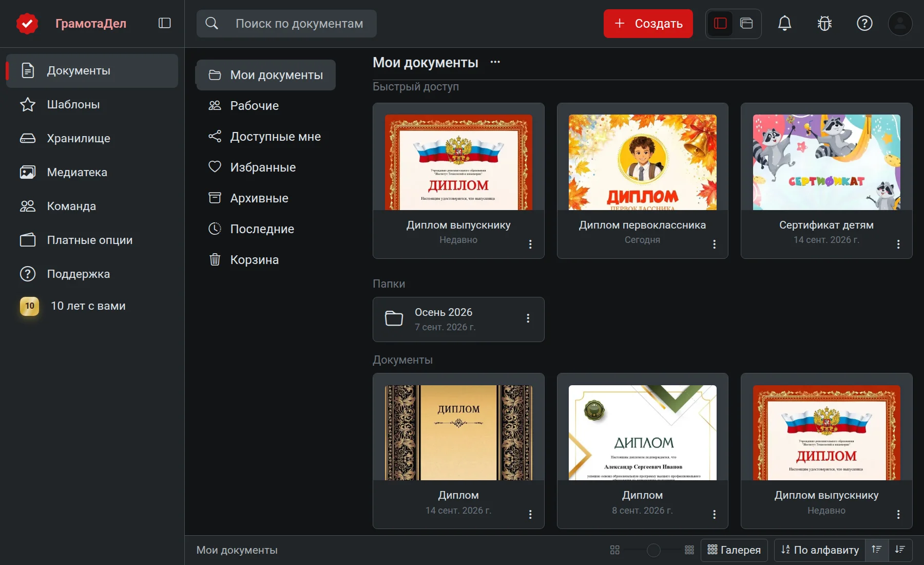Image resolution: width=924 pixels, height=565 pixels.
Task: Open Медиатека section
Action: tap(92, 173)
